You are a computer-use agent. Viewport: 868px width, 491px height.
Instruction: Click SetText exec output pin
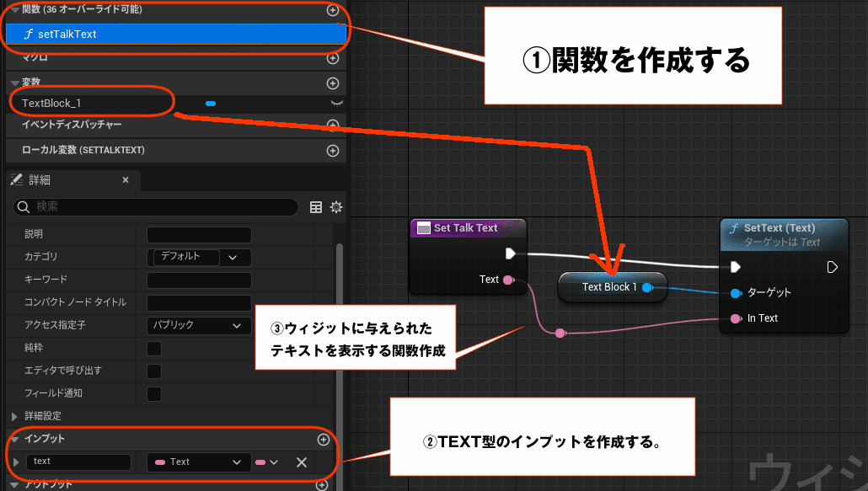click(832, 268)
